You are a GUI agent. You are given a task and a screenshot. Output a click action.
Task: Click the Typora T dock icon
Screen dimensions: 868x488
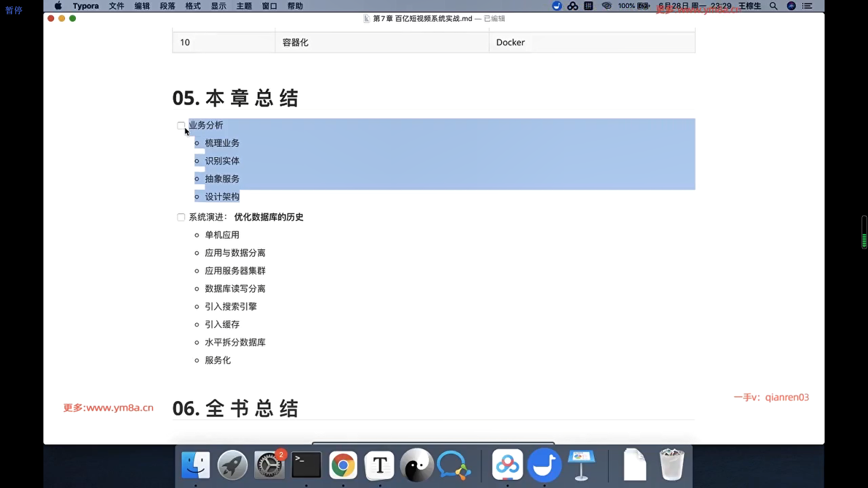click(380, 465)
